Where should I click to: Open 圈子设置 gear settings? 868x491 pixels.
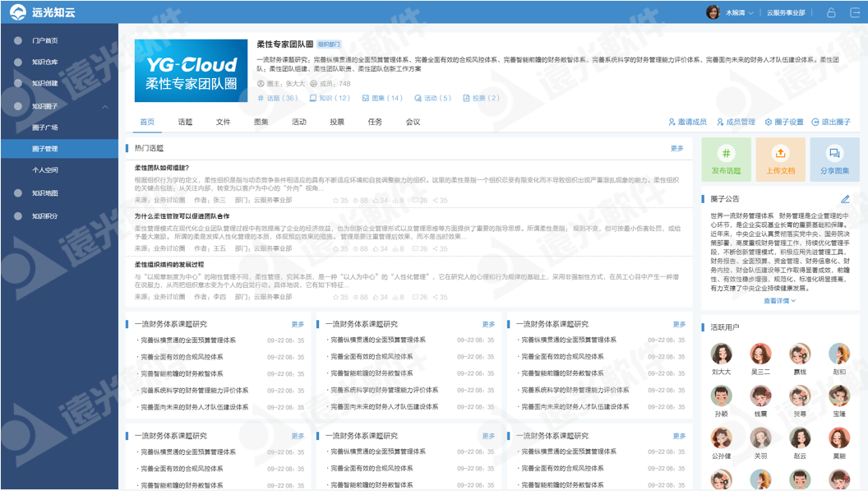pos(783,123)
